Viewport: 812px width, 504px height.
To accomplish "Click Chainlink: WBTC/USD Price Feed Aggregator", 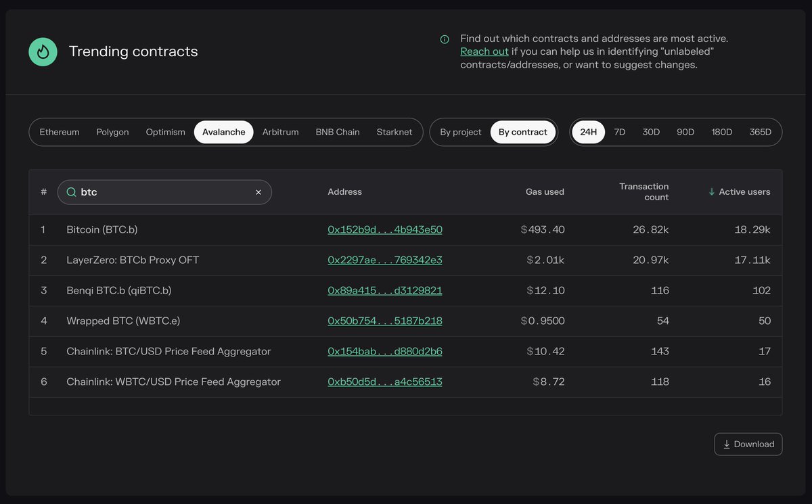I will point(173,382).
